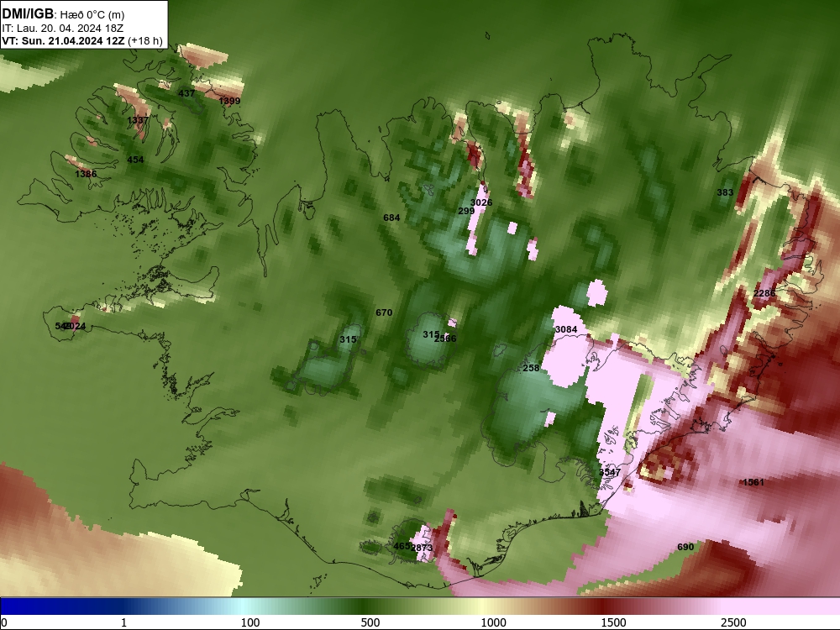This screenshot has width=840, height=630.
Task: Select the 299 map value
Action: (466, 211)
